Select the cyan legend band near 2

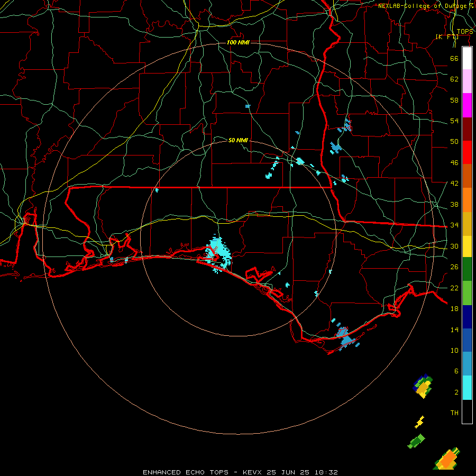(467, 388)
